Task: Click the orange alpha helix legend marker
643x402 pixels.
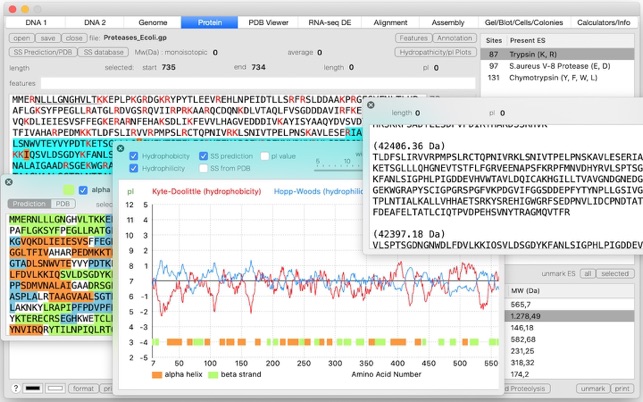Action: click(157, 375)
